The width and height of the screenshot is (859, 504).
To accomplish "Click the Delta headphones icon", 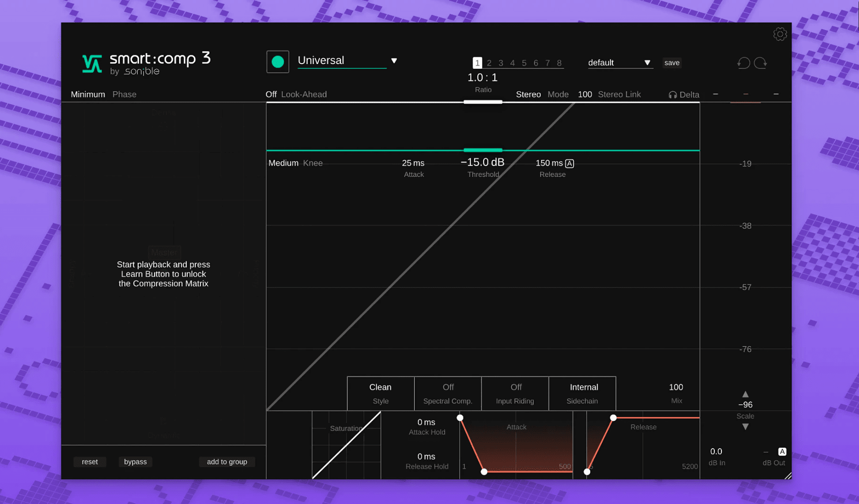I will click(673, 95).
